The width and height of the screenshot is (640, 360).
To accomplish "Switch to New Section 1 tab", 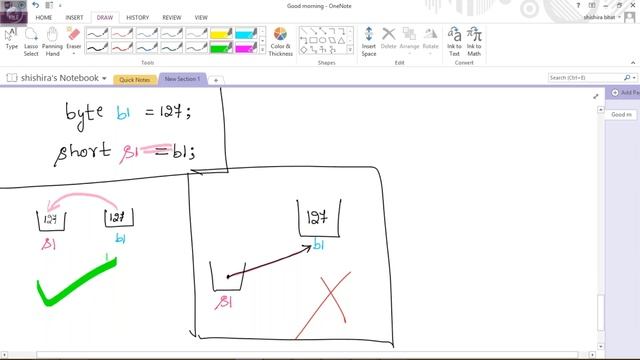I will (182, 79).
